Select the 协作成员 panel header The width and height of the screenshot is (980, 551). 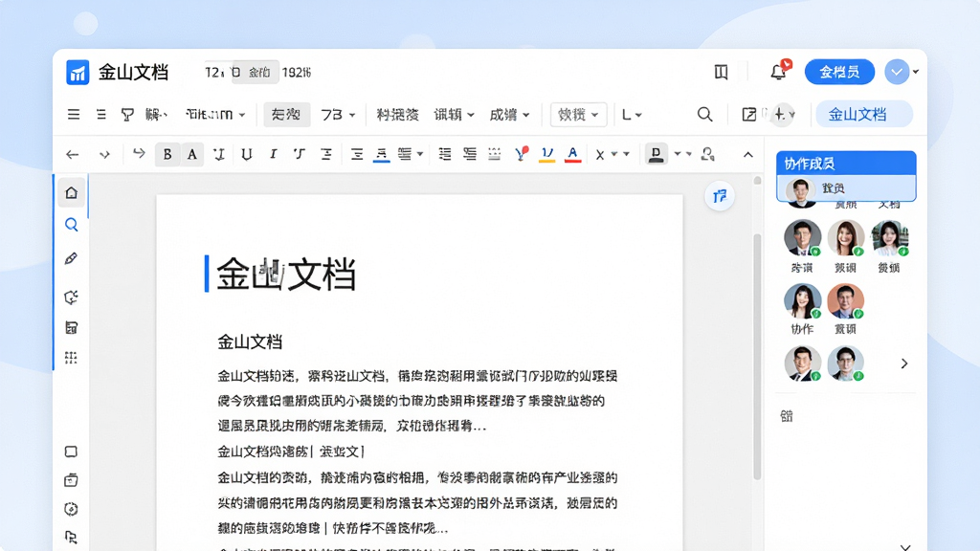(x=846, y=163)
